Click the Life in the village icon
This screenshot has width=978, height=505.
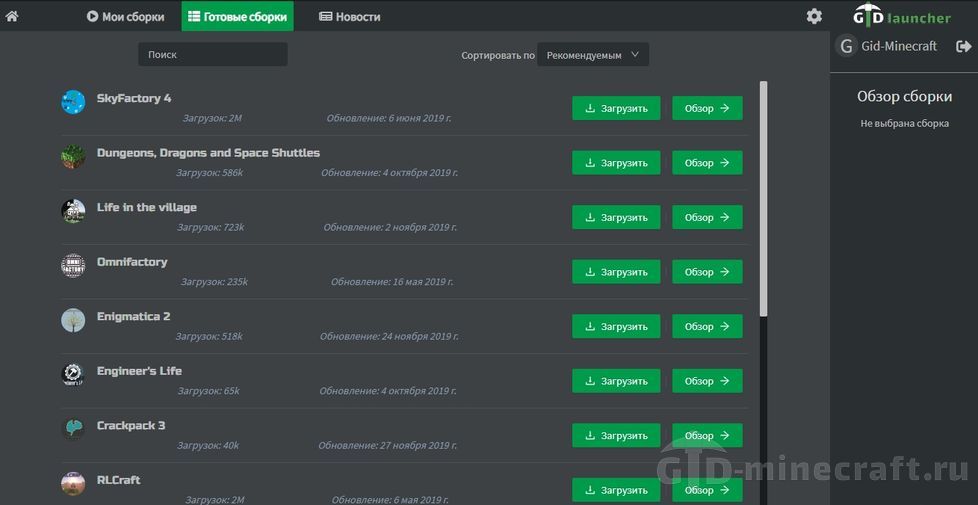(x=73, y=211)
